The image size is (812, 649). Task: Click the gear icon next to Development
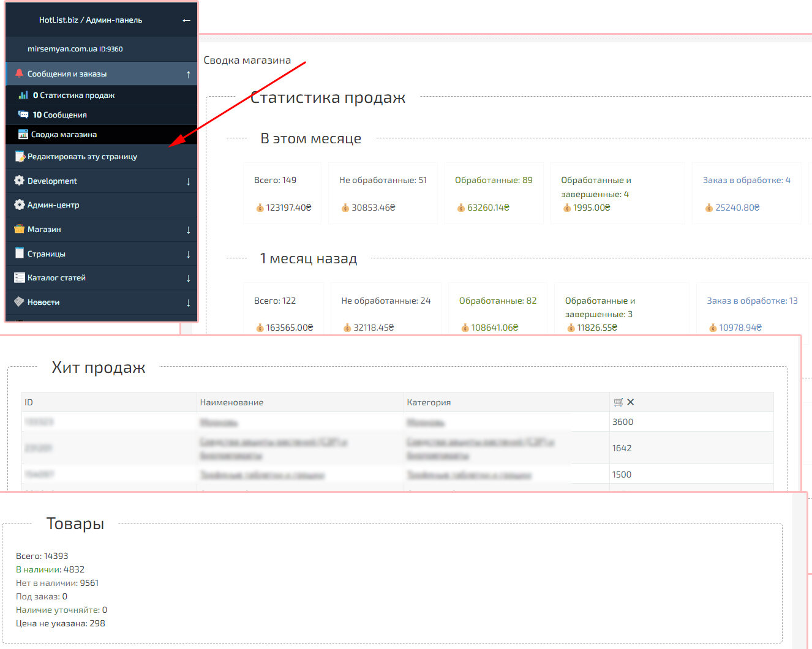(20, 181)
